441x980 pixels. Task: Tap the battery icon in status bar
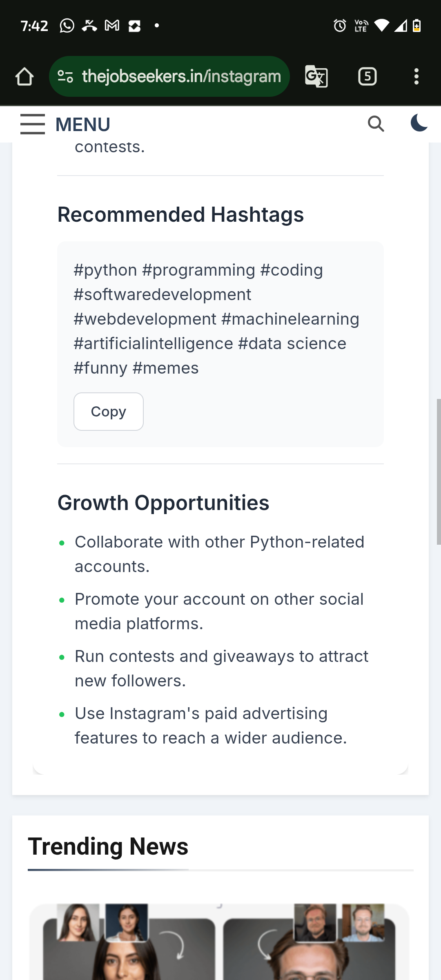click(x=416, y=26)
